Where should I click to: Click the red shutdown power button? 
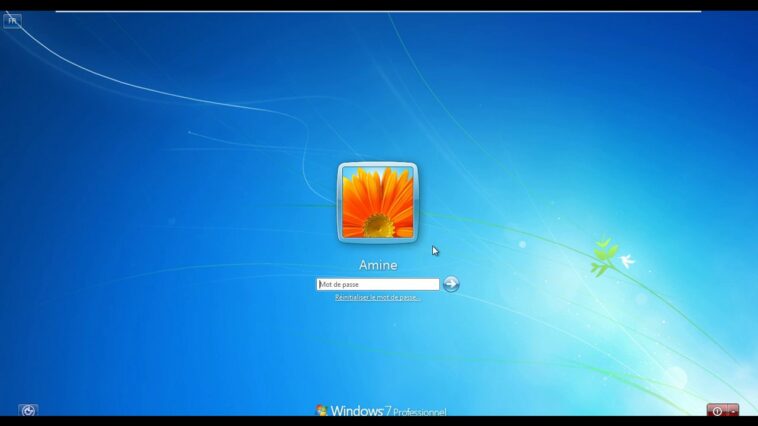[x=717, y=410]
